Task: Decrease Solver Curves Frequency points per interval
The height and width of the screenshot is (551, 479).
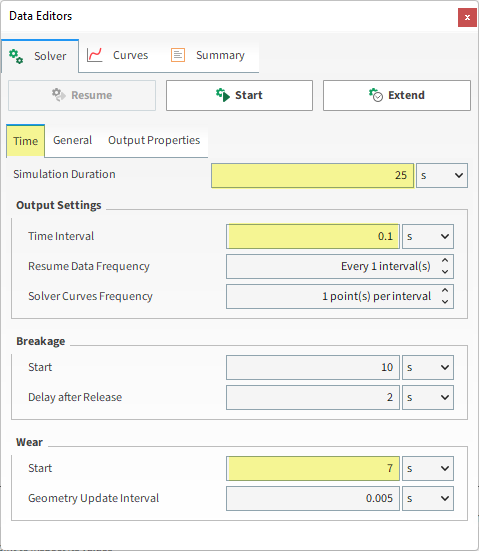Action: [445, 302]
